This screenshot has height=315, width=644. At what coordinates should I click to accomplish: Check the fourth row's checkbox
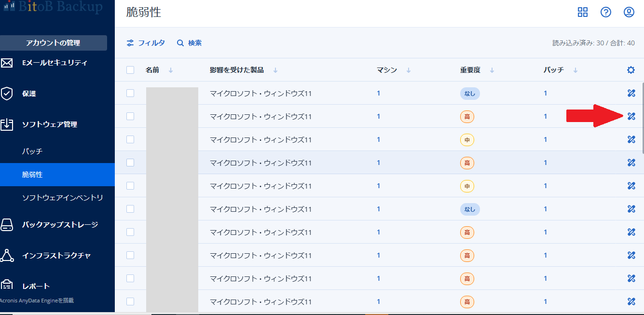(130, 163)
